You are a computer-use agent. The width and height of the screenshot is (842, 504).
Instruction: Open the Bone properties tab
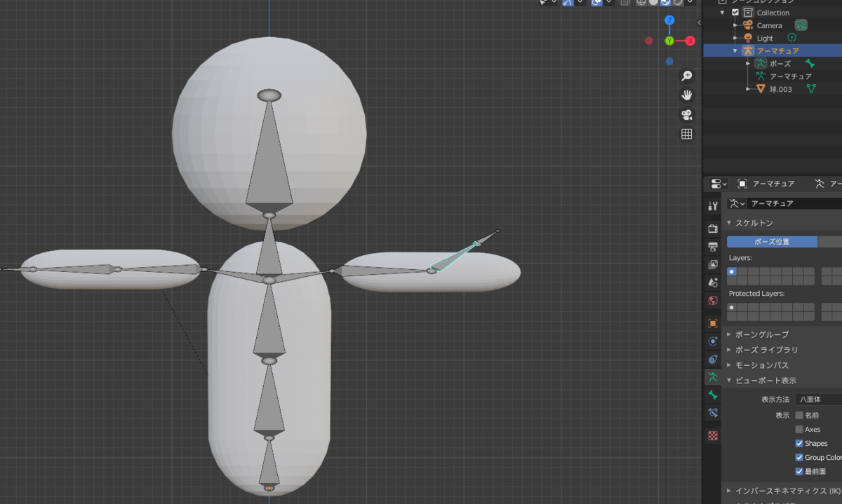click(x=713, y=395)
